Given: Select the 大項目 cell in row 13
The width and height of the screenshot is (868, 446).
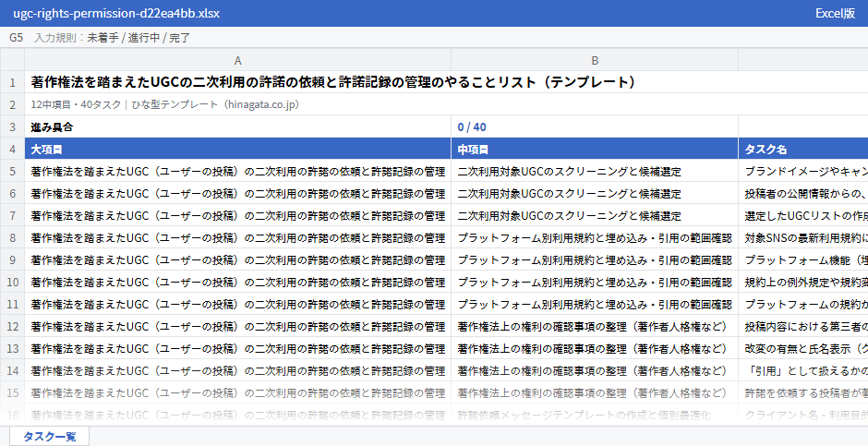Looking at the screenshot, I should click(237, 348).
